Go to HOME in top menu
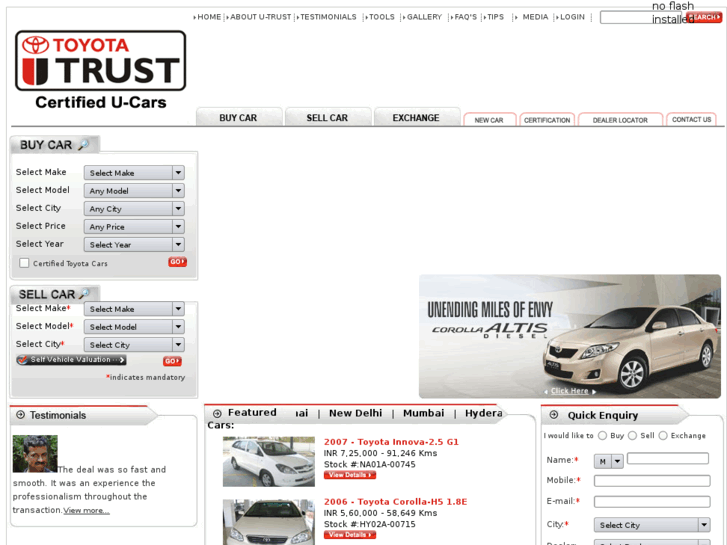This screenshot has height=545, width=727. pos(209,17)
